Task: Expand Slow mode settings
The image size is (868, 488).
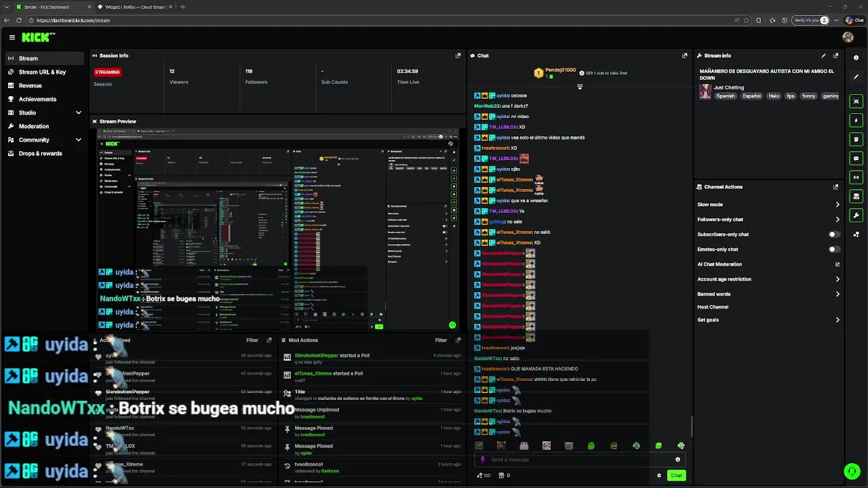Action: pos(837,205)
